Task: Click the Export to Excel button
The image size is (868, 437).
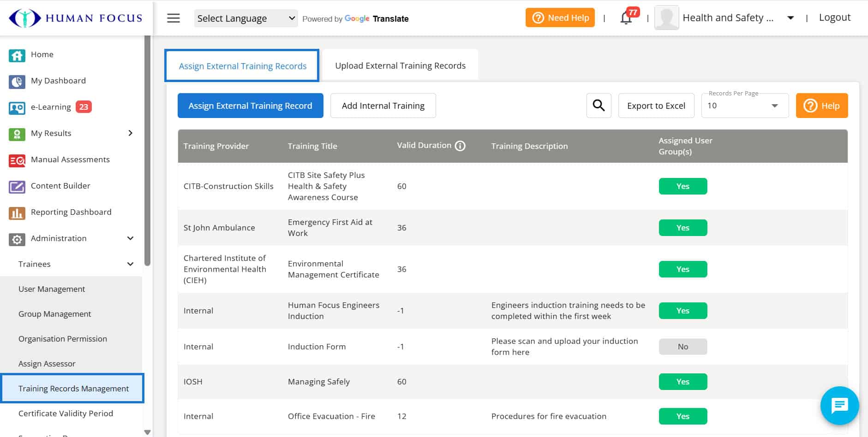Action: tap(656, 105)
